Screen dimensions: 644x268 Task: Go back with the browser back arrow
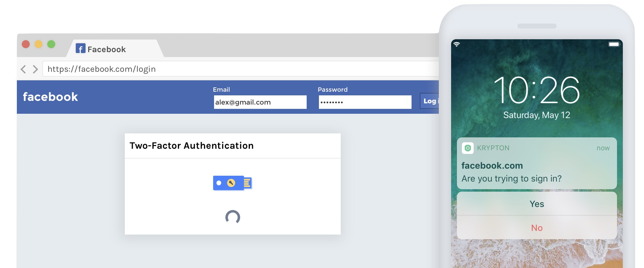tap(23, 69)
